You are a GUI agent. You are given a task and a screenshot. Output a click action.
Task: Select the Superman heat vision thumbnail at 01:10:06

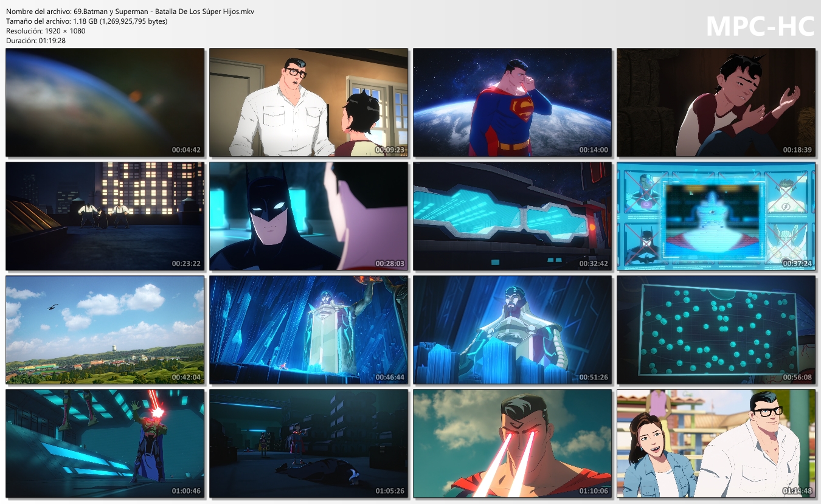pos(513,444)
